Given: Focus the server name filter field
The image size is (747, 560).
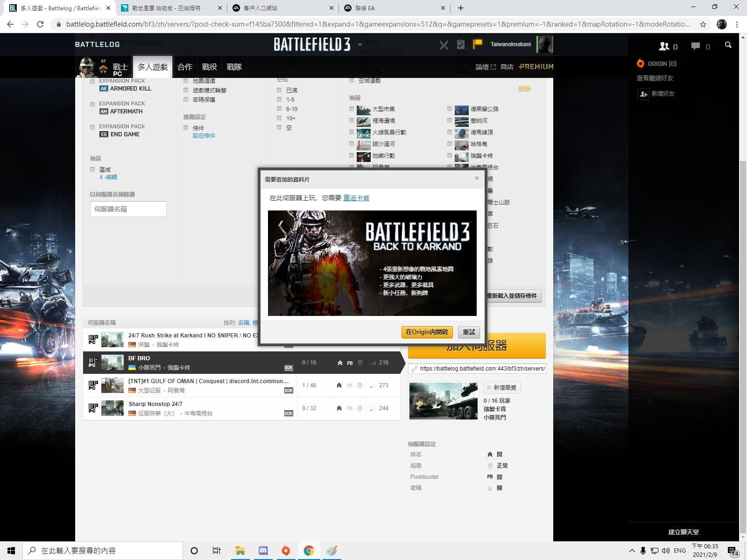Looking at the screenshot, I should [x=128, y=209].
